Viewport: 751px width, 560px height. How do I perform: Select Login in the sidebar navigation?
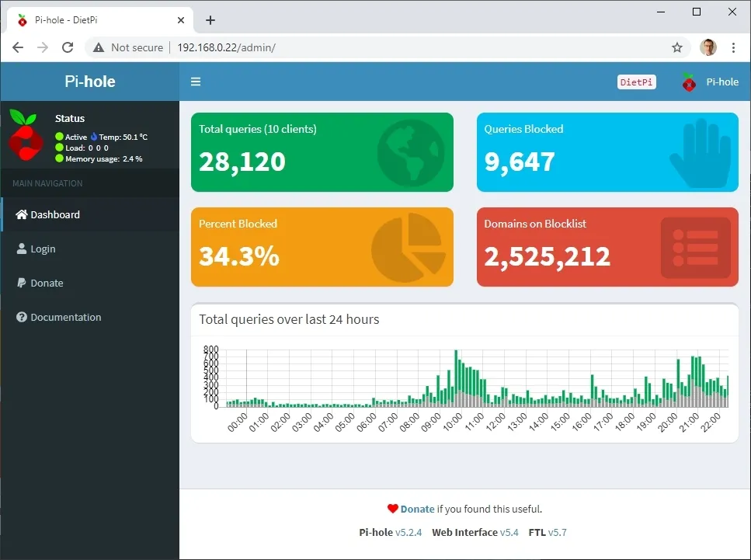click(44, 249)
